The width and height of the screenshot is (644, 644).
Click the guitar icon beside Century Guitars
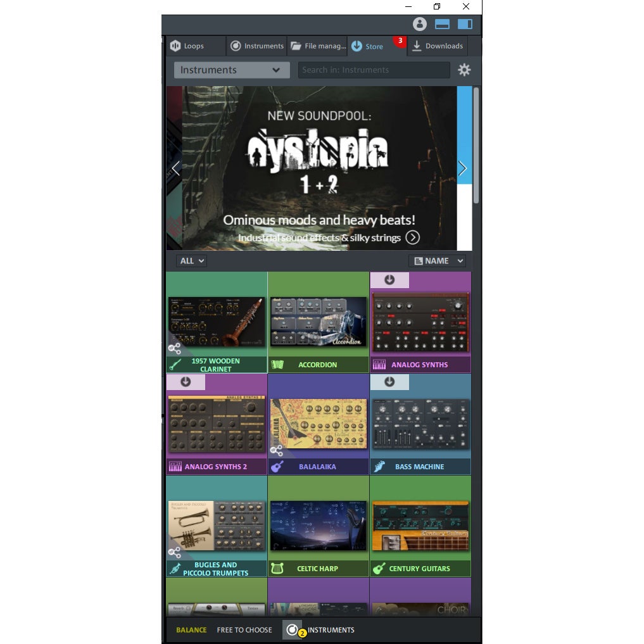coord(379,569)
